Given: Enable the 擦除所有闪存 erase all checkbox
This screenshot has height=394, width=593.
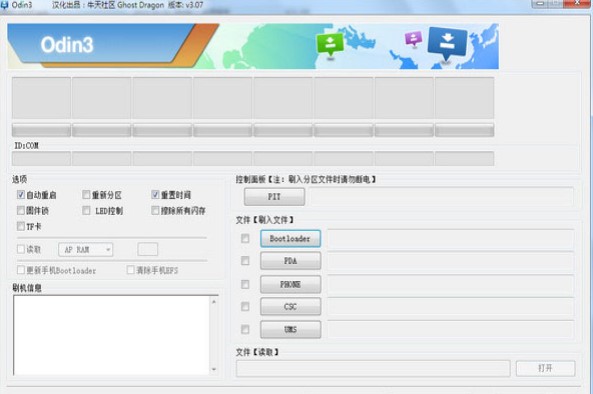Looking at the screenshot, I should pos(155,210).
